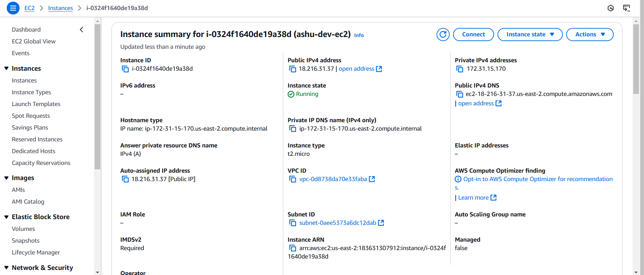The width and height of the screenshot is (644, 275).
Task: Copy the Public IPv4 DNS name
Action: click(x=460, y=94)
